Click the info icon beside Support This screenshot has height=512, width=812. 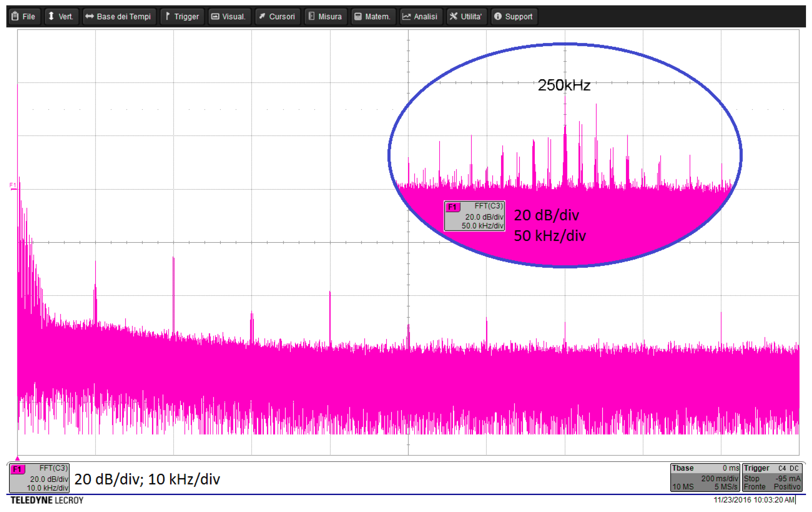[498, 16]
